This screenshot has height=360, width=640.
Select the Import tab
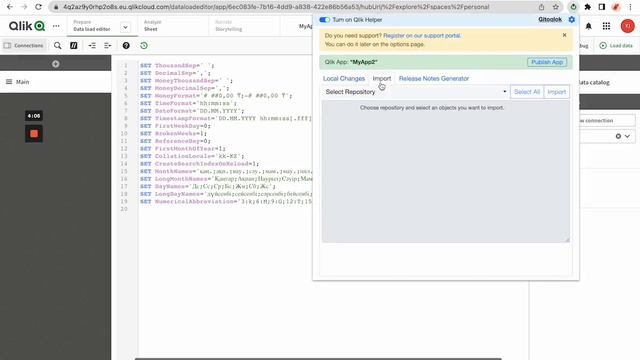382,78
